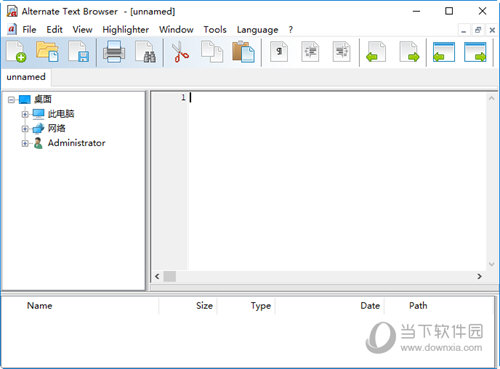Switch to next window icon
Screen dimensions: 500x369
[x=475, y=52]
